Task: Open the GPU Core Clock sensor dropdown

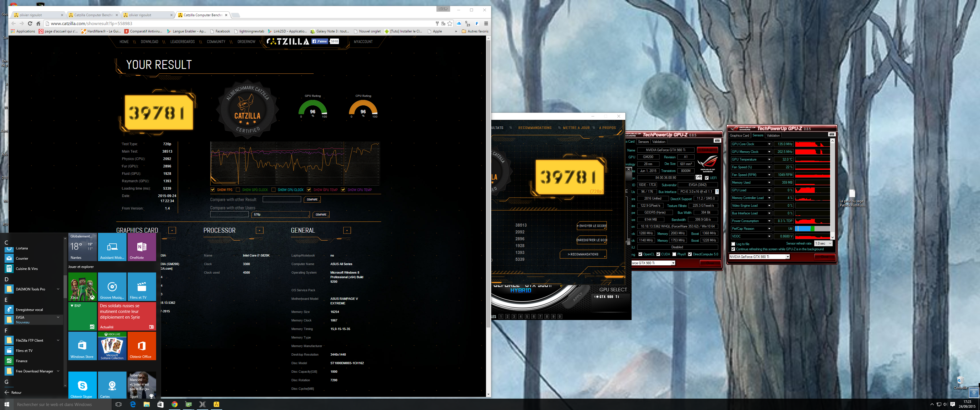Action: (769, 144)
